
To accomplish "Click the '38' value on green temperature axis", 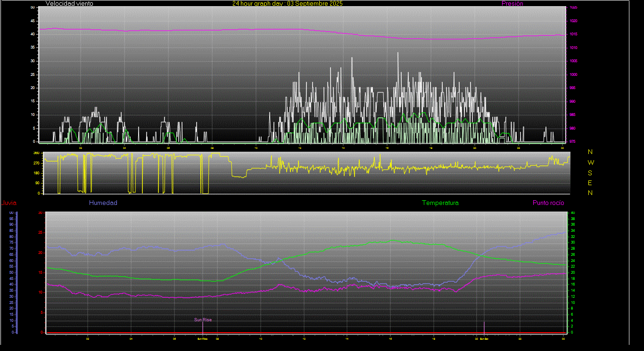I will click(573, 219).
